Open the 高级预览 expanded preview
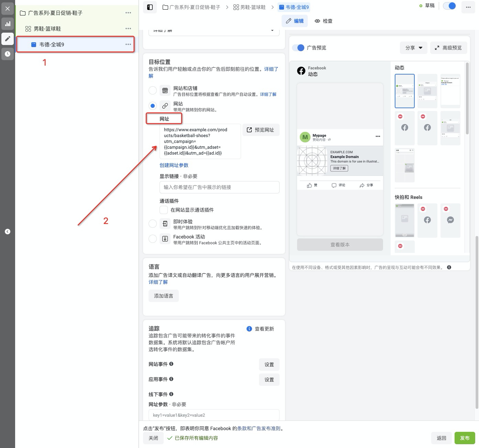 (x=448, y=48)
